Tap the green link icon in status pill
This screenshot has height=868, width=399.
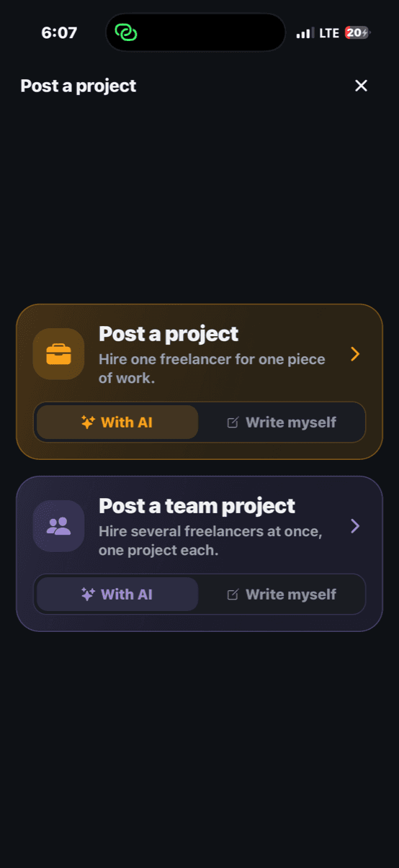[x=126, y=32]
